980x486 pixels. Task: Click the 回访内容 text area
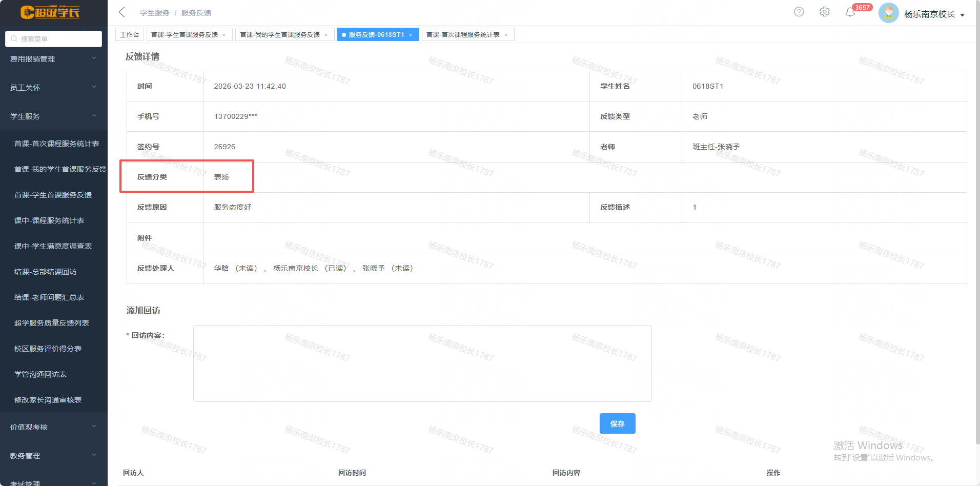click(x=422, y=363)
